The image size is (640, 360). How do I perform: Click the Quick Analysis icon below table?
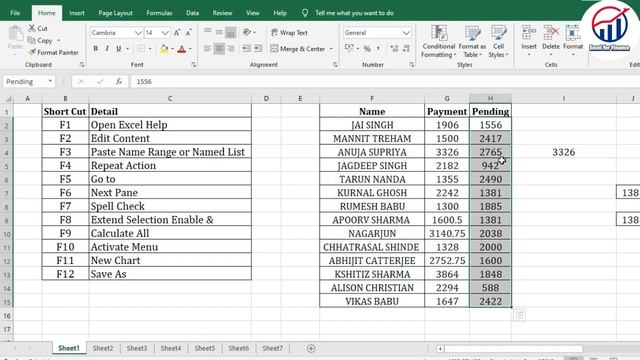[520, 315]
